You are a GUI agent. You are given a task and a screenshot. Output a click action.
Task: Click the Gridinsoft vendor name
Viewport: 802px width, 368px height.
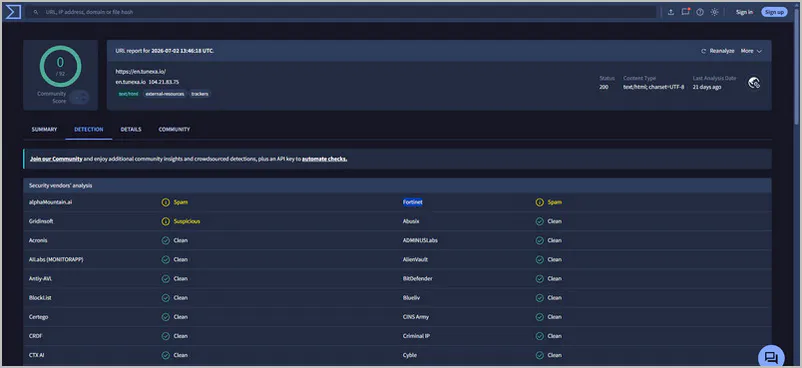coord(41,222)
